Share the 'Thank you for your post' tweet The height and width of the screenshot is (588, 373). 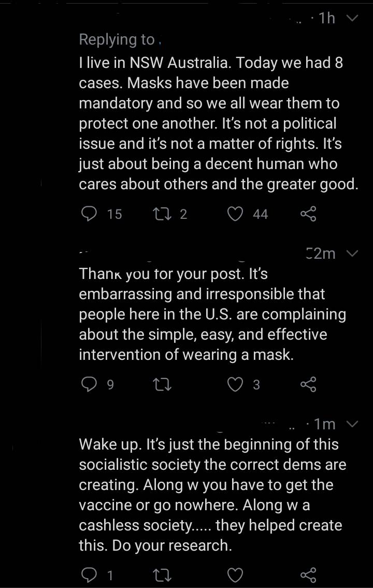308,384
